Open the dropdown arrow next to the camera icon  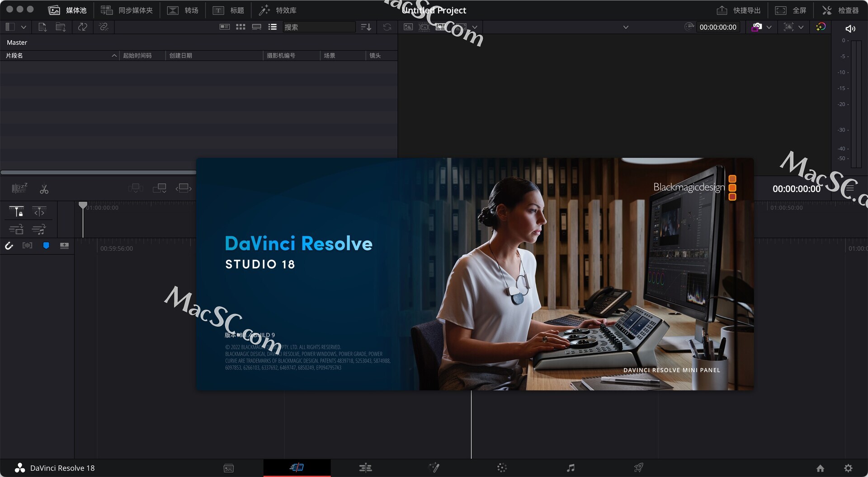(x=769, y=27)
